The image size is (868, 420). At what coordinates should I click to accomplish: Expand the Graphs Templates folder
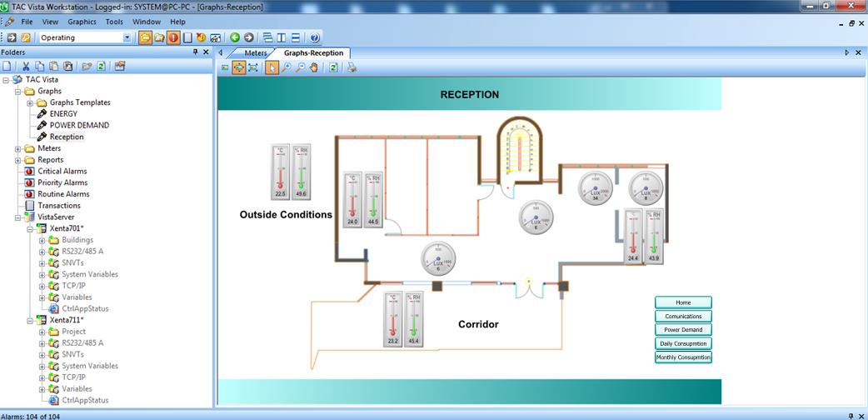pyautogui.click(x=30, y=102)
